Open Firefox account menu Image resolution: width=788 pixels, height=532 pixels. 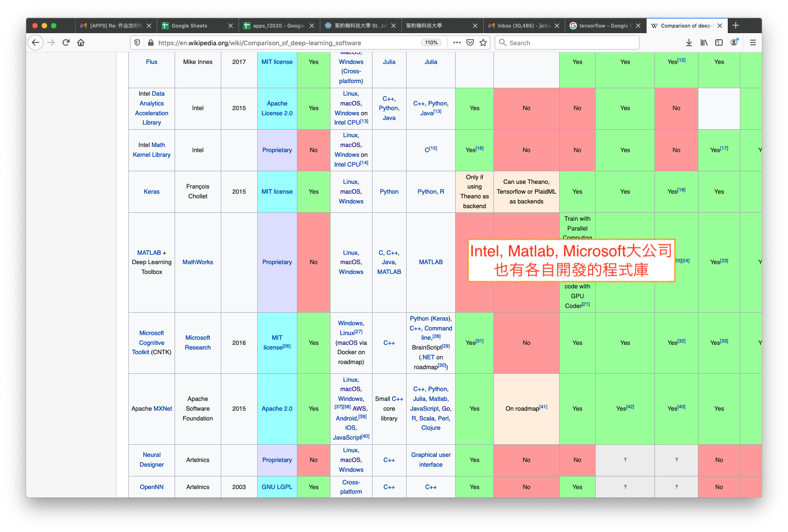click(x=734, y=42)
